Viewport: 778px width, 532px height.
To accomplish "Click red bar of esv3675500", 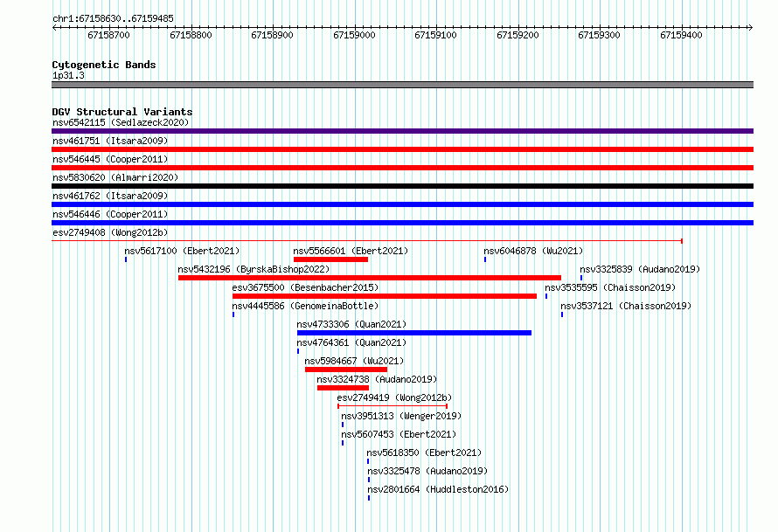I will tap(385, 296).
